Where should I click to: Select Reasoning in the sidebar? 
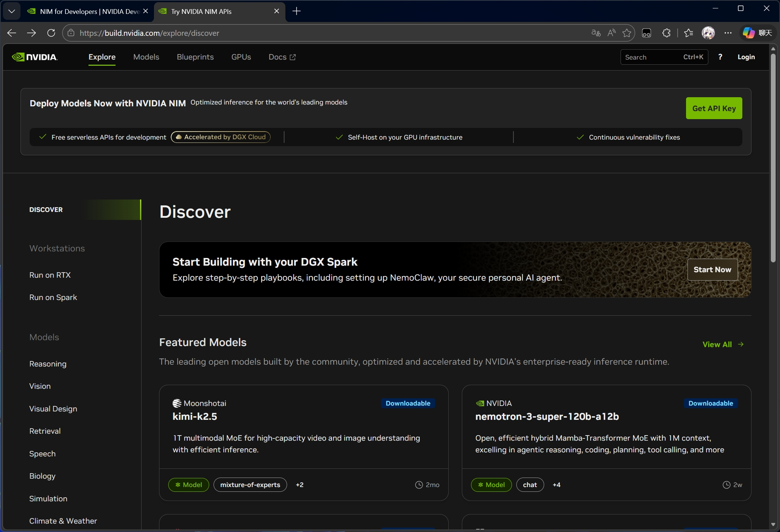pos(48,364)
